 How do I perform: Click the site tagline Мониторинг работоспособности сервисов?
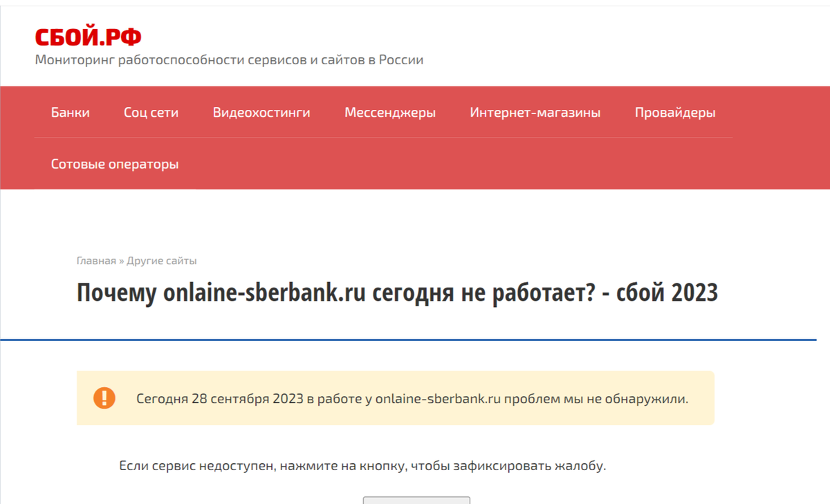pyautogui.click(x=229, y=60)
